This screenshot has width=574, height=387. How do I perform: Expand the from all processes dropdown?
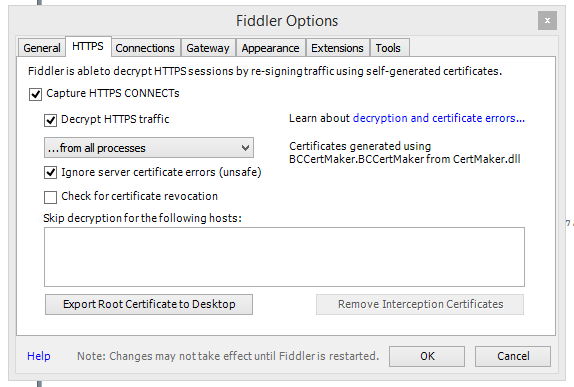click(x=149, y=148)
